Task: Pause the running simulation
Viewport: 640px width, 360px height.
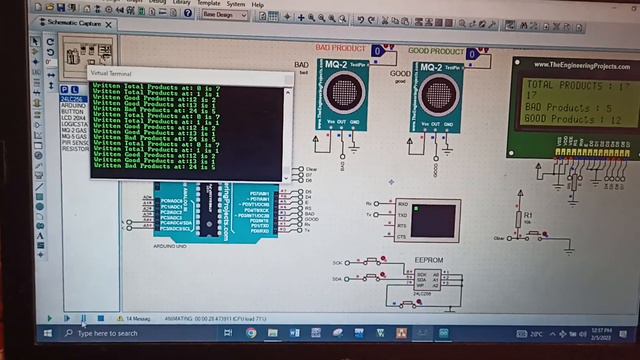Action: [x=83, y=318]
